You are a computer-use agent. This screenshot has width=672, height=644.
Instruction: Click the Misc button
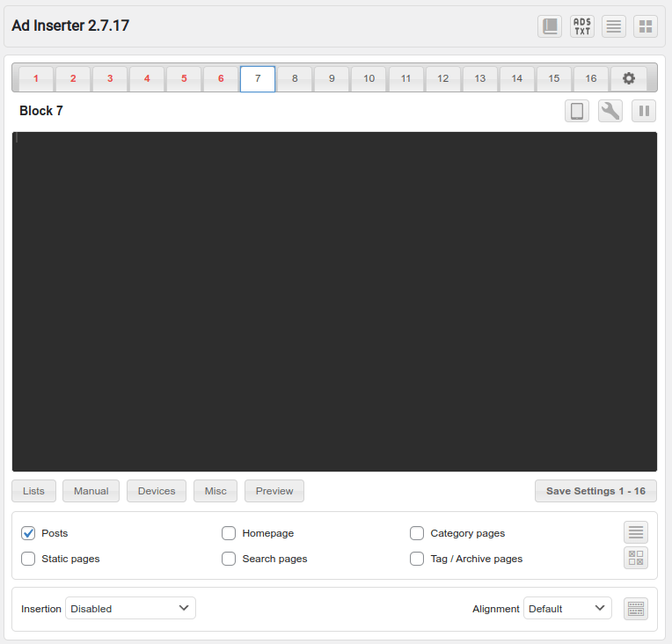pos(215,491)
